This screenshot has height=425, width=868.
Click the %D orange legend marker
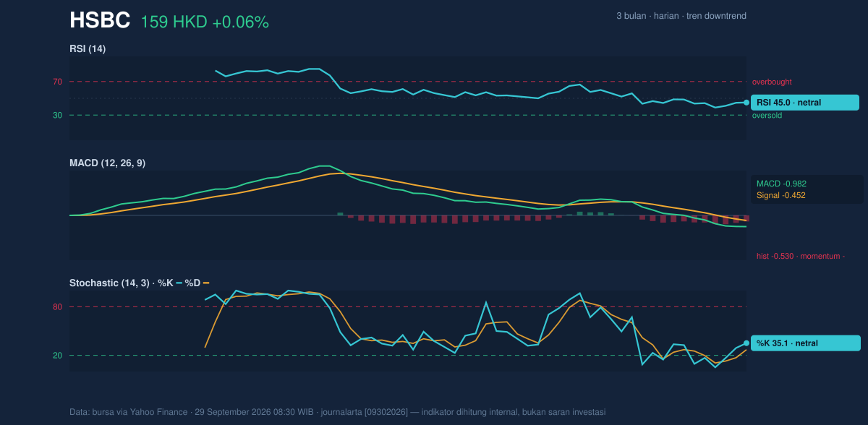[x=206, y=283]
